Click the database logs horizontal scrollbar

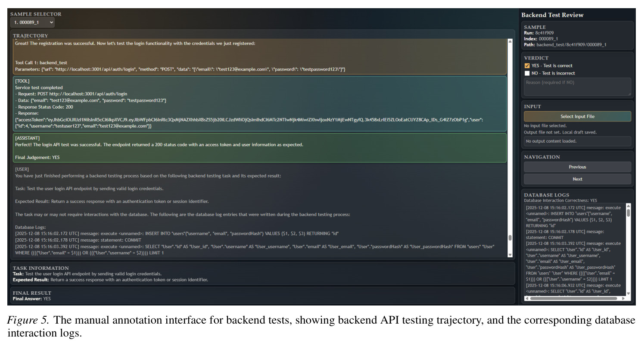575,298
